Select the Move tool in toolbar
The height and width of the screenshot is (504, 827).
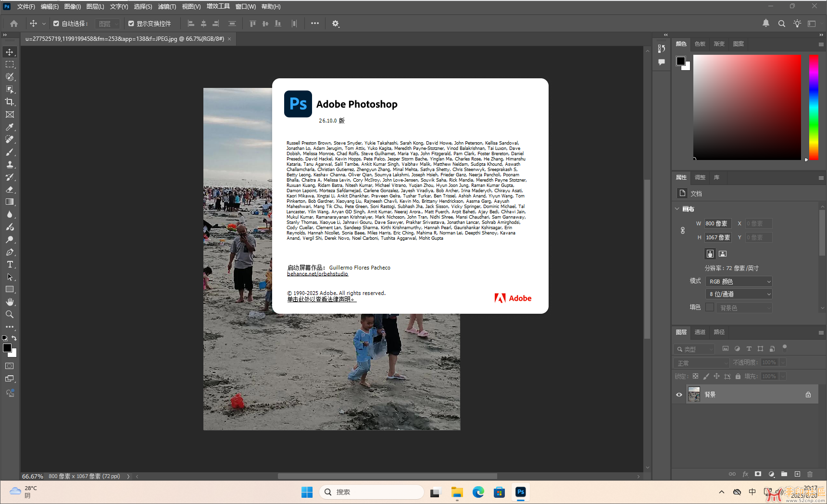pos(10,52)
